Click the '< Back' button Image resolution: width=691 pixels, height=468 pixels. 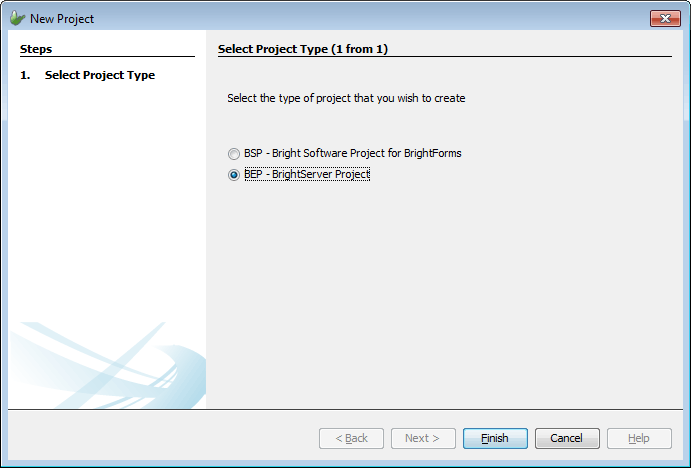click(x=351, y=438)
